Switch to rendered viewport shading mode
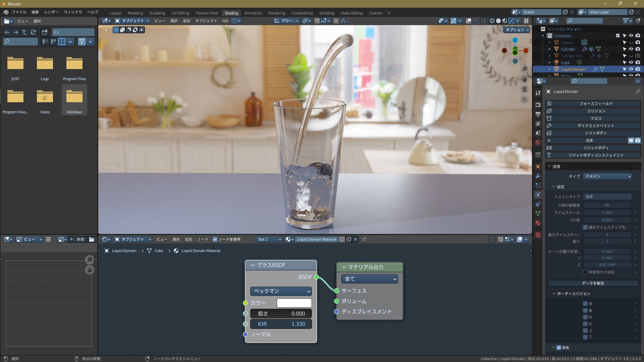This screenshot has height=362, width=644. point(511,21)
